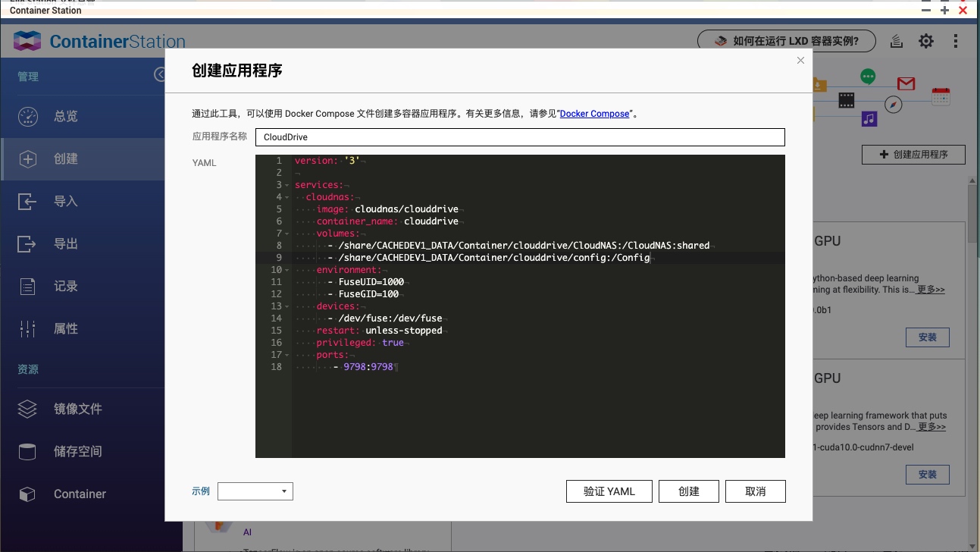Open the lower 更多>> link behind dialog
The image size is (980, 552).
[x=931, y=427]
